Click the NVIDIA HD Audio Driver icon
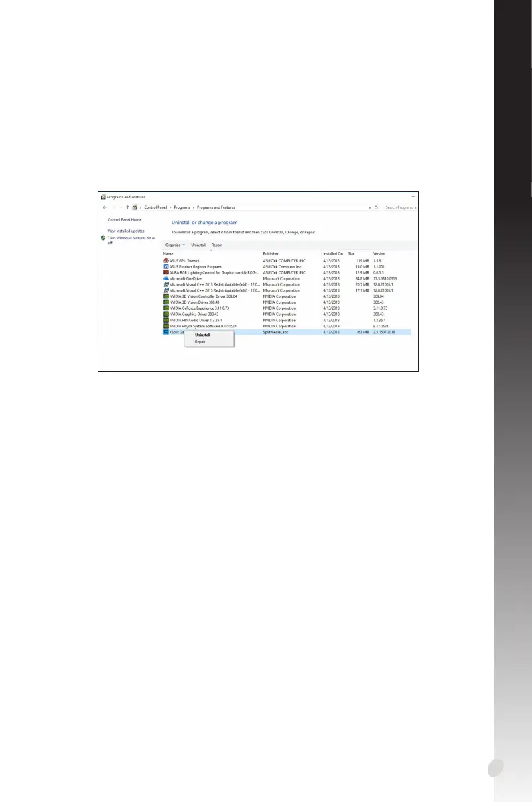Image resolution: width=532 pixels, height=802 pixels. 166,320
